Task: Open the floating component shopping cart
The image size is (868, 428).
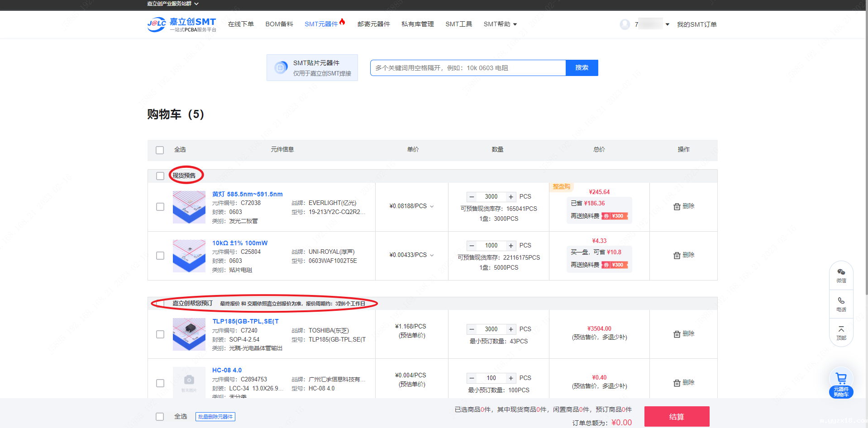Action: [x=841, y=383]
